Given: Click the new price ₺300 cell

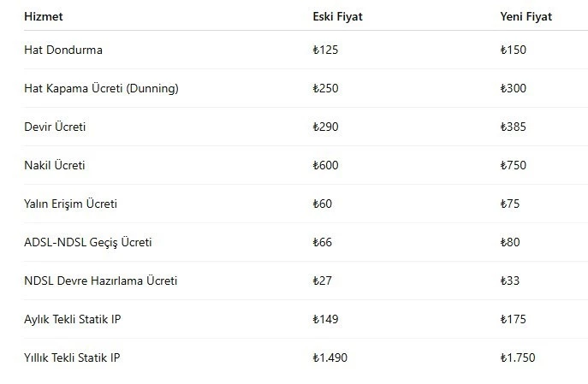Looking at the screenshot, I should 514,88.
